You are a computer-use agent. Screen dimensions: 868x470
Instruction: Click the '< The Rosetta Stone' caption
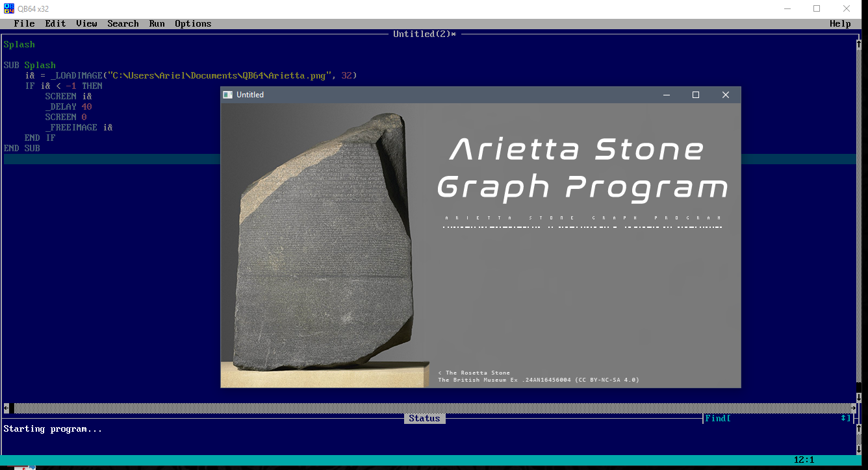pos(474,373)
